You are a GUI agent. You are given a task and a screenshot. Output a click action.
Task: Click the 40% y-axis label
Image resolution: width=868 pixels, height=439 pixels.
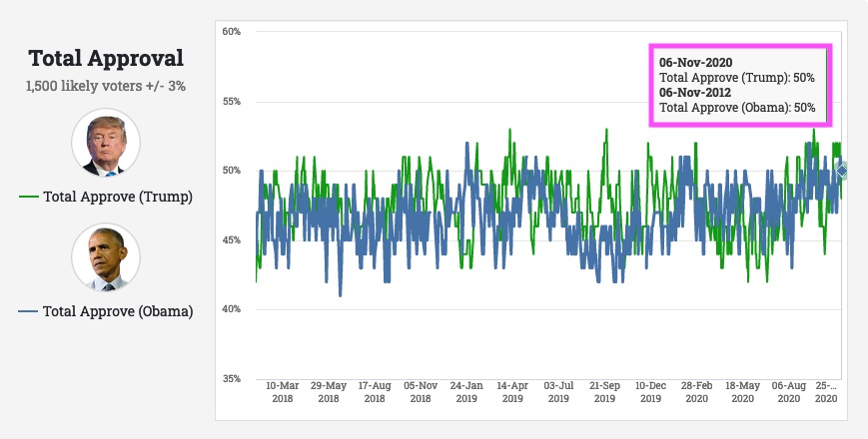[232, 309]
